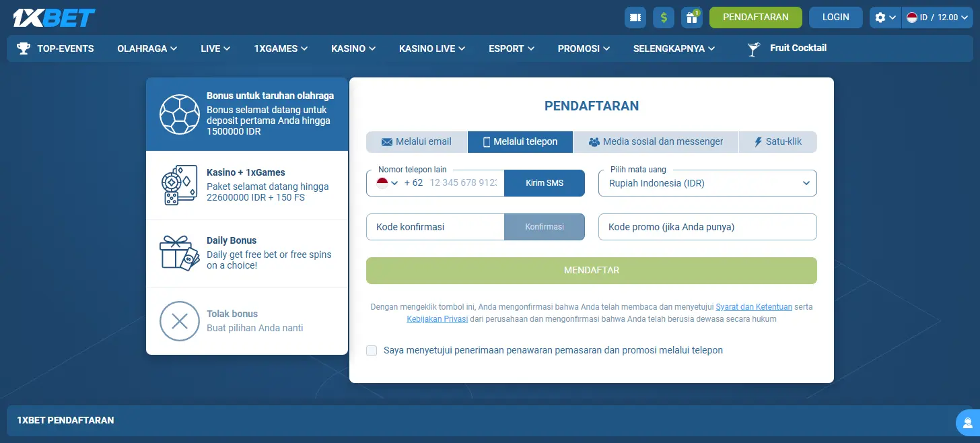Click the Fruit Cocktail glass icon
The image size is (980, 443).
click(x=754, y=48)
